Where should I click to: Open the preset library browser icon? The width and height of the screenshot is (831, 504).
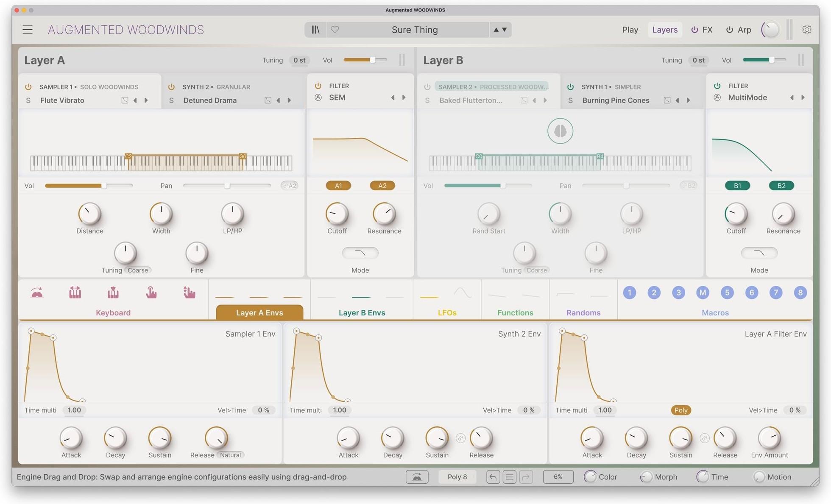315,30
